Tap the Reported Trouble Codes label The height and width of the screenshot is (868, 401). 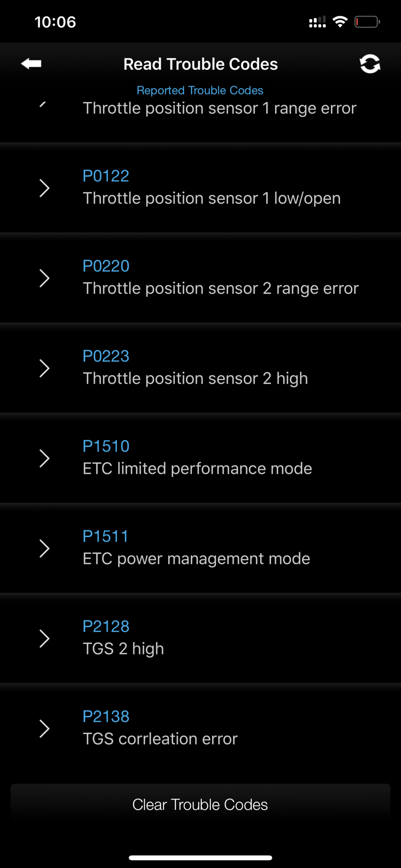pyautogui.click(x=200, y=90)
